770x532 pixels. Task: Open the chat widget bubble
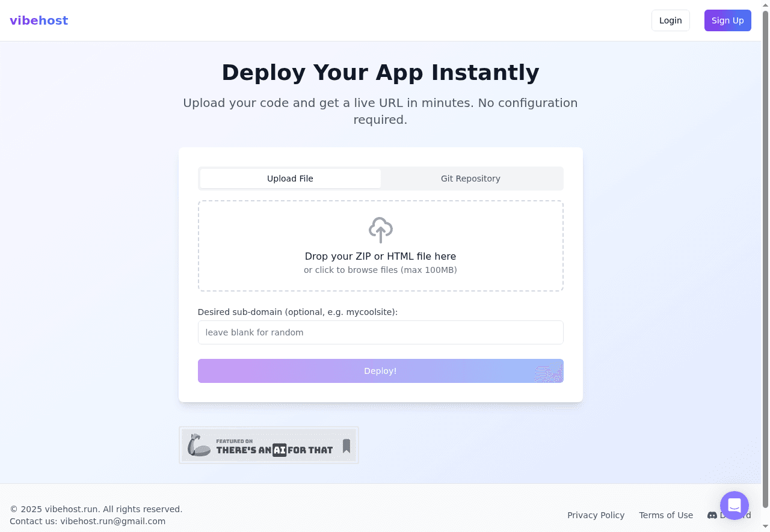pos(734,506)
